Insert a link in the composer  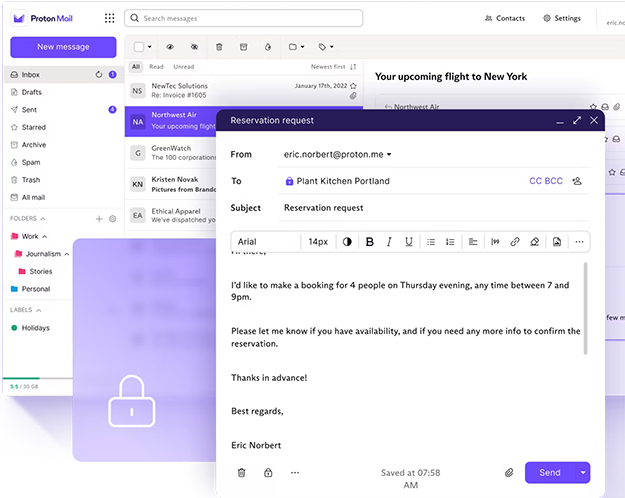pyautogui.click(x=515, y=242)
